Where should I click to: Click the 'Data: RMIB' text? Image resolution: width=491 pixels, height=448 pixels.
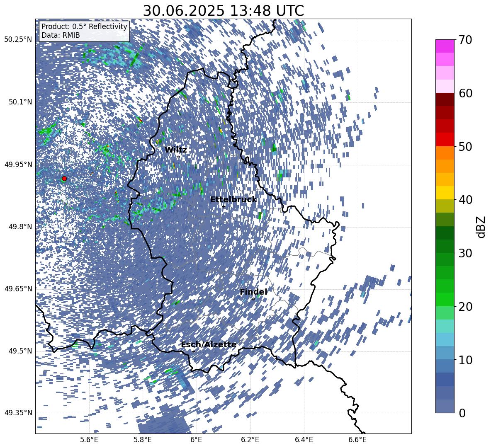point(61,35)
